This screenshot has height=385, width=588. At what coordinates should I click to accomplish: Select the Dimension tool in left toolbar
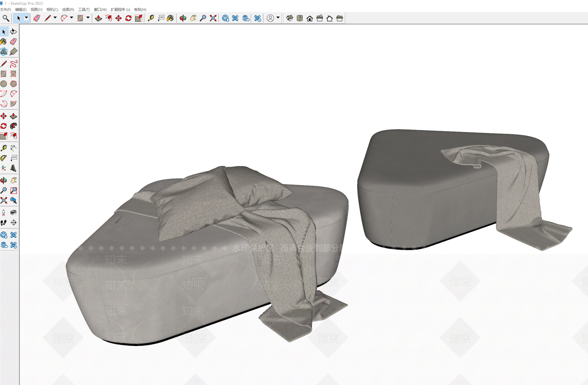point(14,148)
